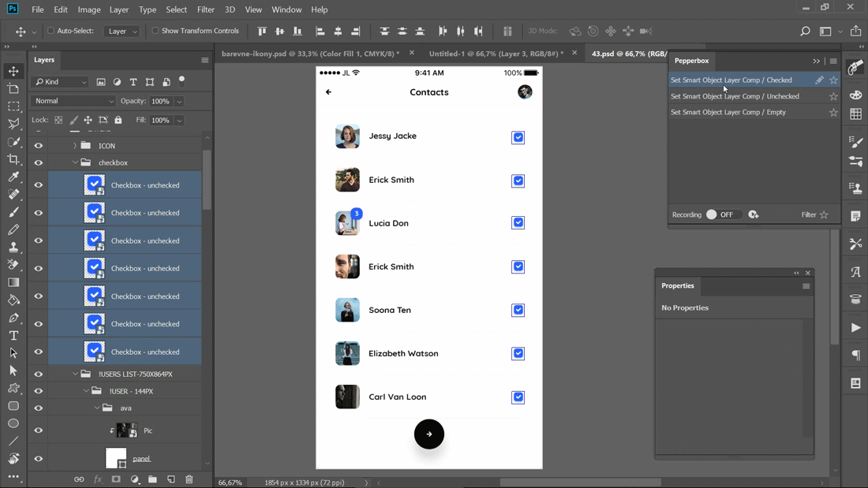
Task: Select the Type tool
Action: 13,335
